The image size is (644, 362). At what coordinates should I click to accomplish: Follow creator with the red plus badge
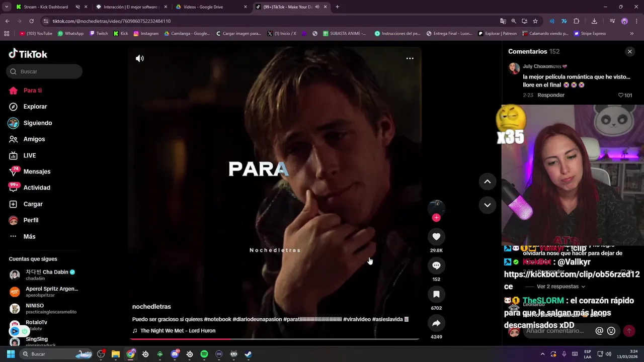pos(436,218)
